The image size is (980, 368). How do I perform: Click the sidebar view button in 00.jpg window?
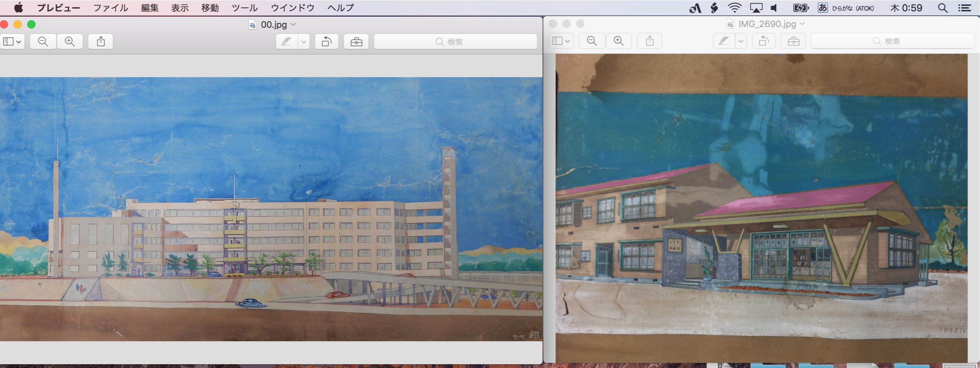12,41
